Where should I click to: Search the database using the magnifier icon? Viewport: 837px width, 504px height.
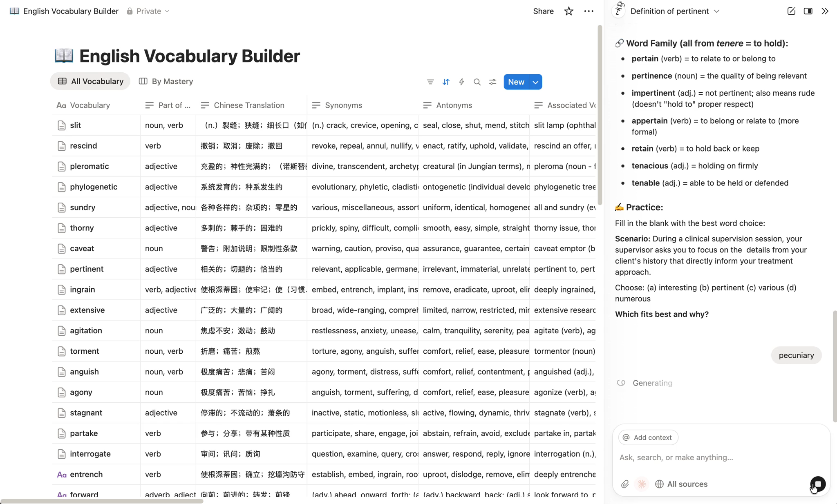pyautogui.click(x=477, y=82)
